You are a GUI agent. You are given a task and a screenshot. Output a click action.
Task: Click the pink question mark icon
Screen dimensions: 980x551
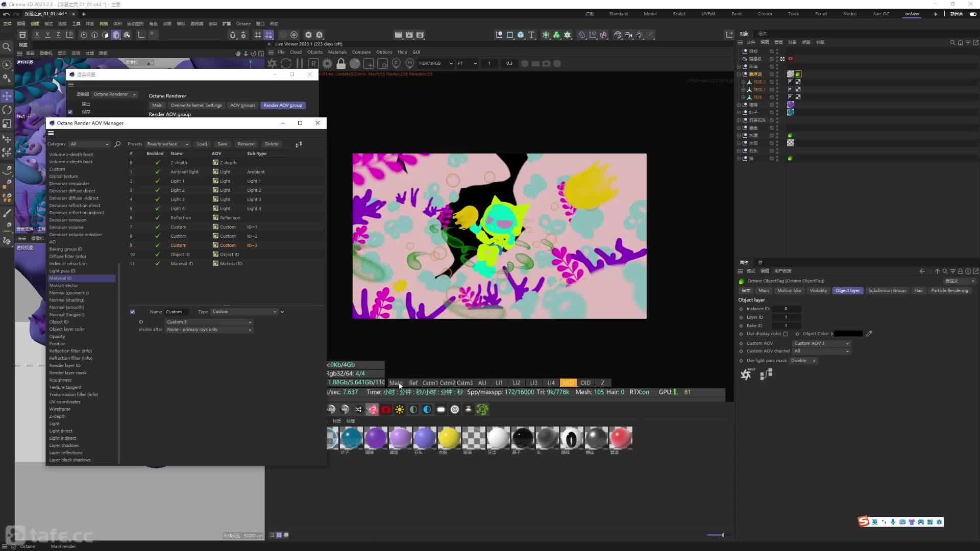(x=372, y=409)
